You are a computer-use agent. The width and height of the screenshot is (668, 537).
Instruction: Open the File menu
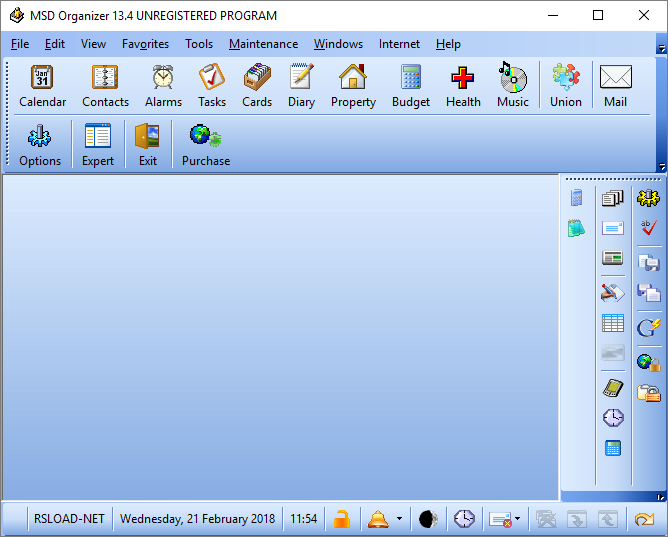(x=20, y=44)
